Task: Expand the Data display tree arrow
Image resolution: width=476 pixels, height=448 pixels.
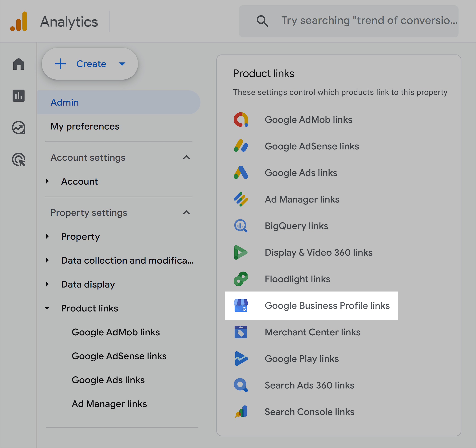Action: pos(47,284)
